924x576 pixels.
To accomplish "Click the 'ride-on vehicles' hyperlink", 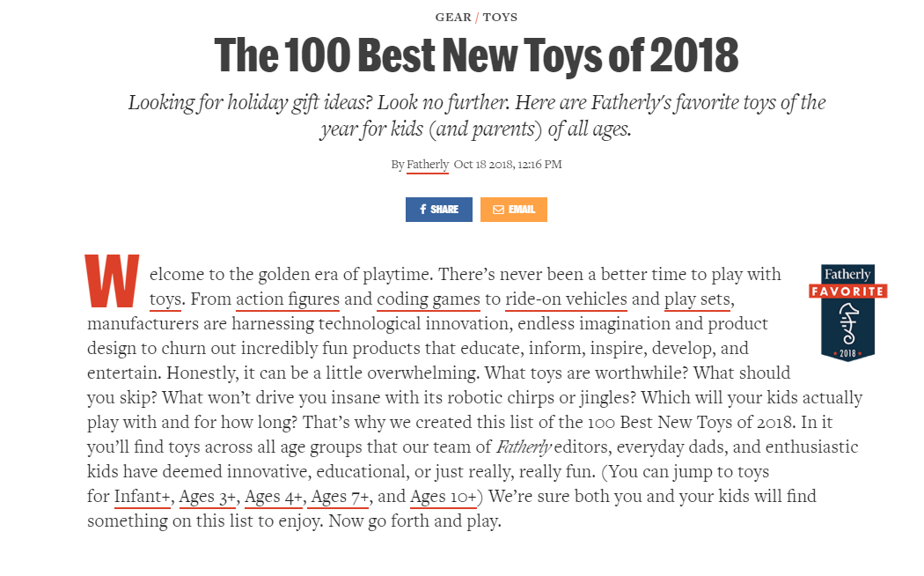I will 564,299.
